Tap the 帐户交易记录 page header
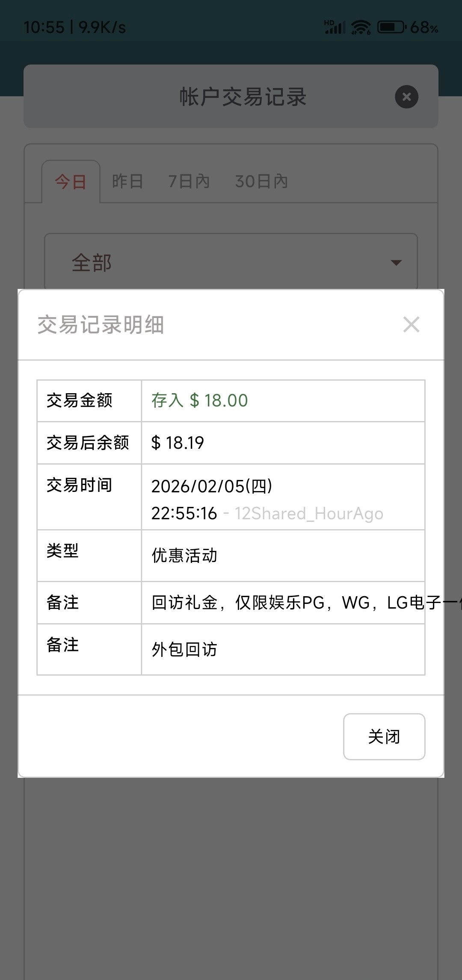462x980 pixels. pyautogui.click(x=243, y=97)
